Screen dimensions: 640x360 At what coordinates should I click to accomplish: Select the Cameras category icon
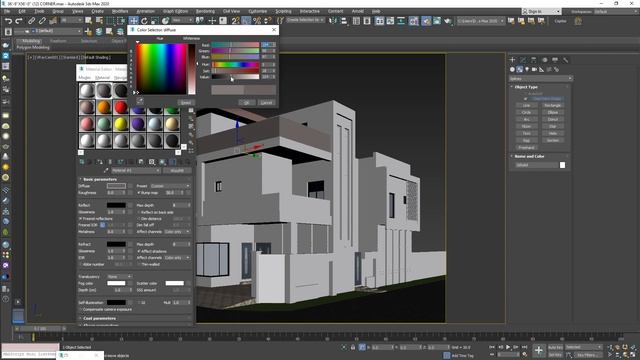click(534, 69)
